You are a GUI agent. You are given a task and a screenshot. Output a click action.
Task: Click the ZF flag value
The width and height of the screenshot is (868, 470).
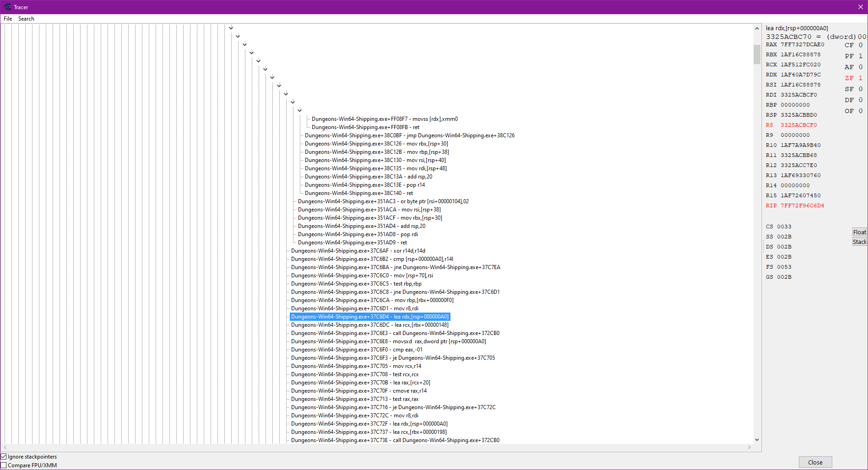[860, 78]
